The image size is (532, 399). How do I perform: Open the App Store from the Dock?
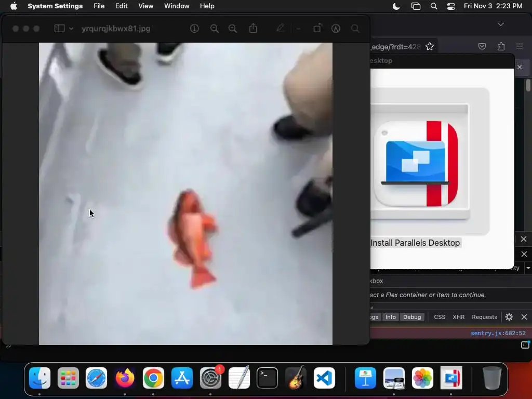[182, 378]
